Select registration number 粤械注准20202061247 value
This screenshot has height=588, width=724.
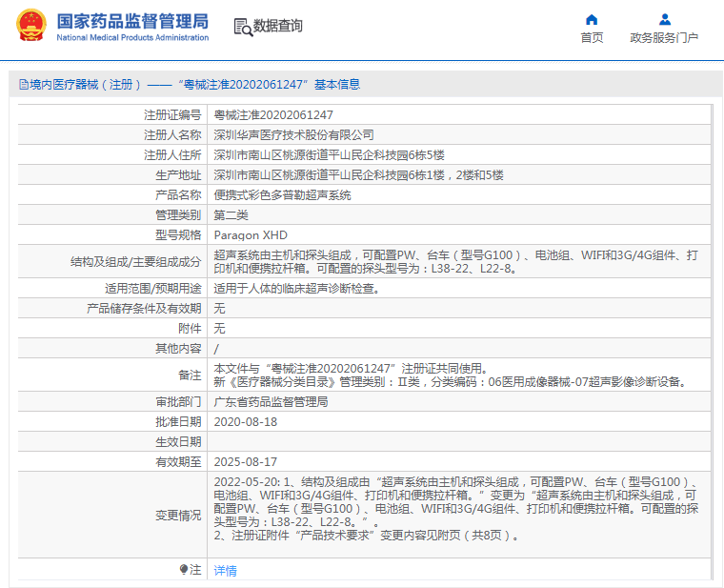273,115
